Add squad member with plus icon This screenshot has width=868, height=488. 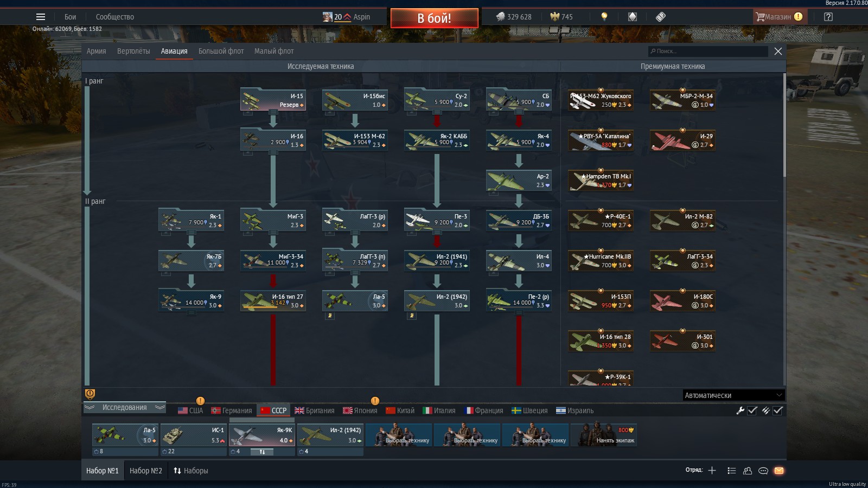click(x=712, y=471)
